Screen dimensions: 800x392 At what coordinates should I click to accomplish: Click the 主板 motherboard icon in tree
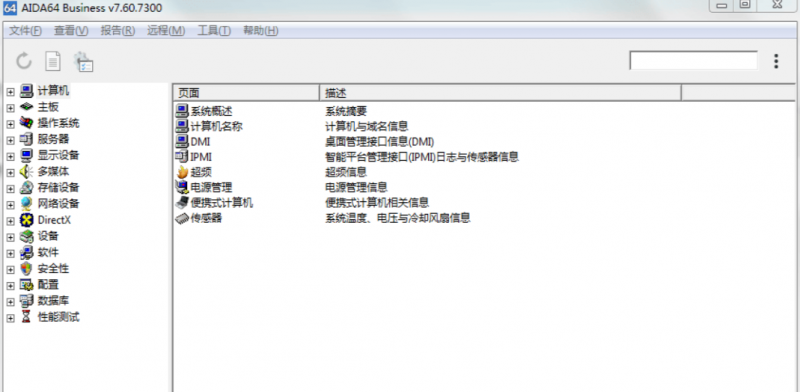coord(27,107)
